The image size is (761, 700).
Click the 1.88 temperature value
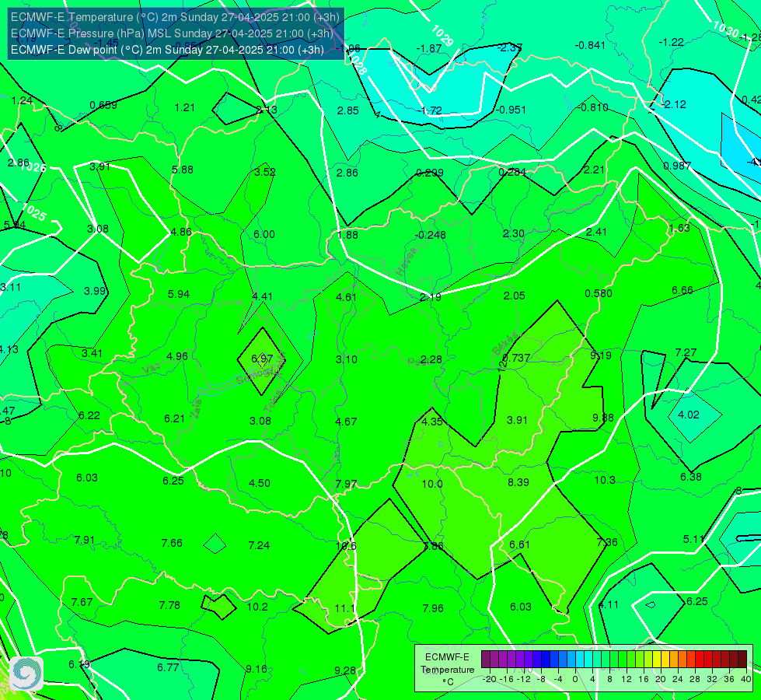click(347, 235)
